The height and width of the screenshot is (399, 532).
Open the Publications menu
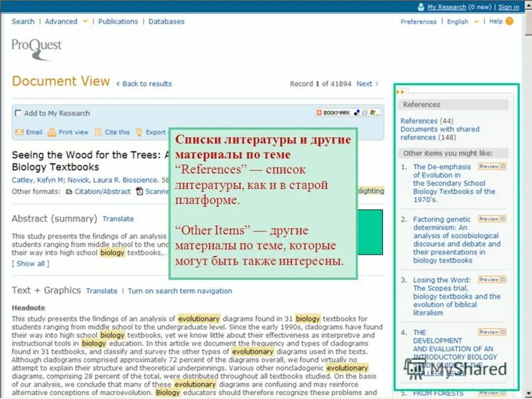coord(118,21)
